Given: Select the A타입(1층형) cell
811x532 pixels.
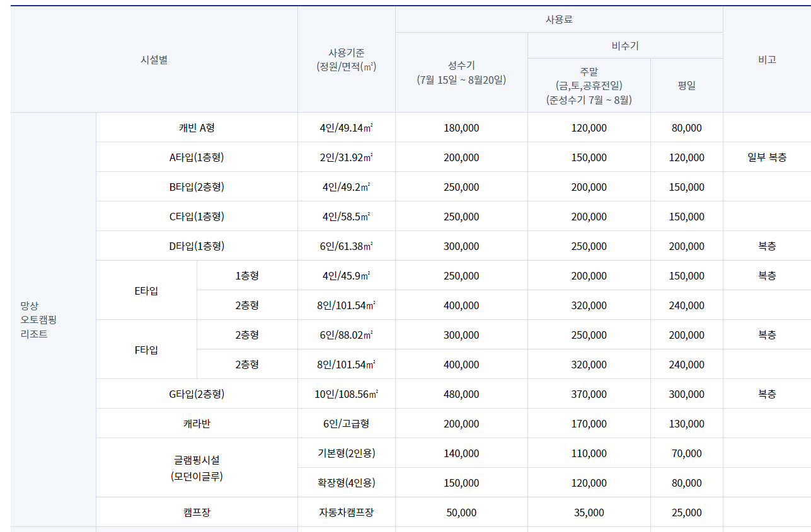Looking at the screenshot, I should [195, 157].
